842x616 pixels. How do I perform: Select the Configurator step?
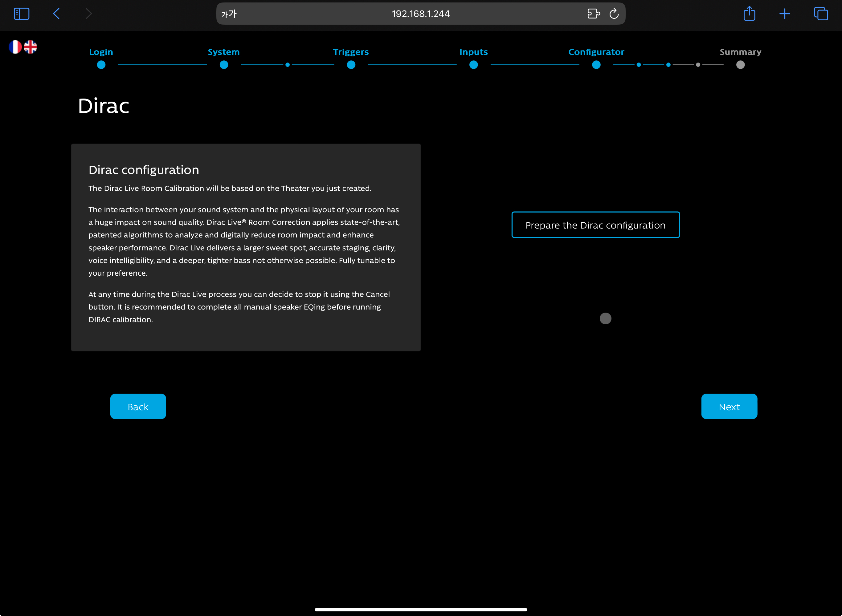coord(596,52)
